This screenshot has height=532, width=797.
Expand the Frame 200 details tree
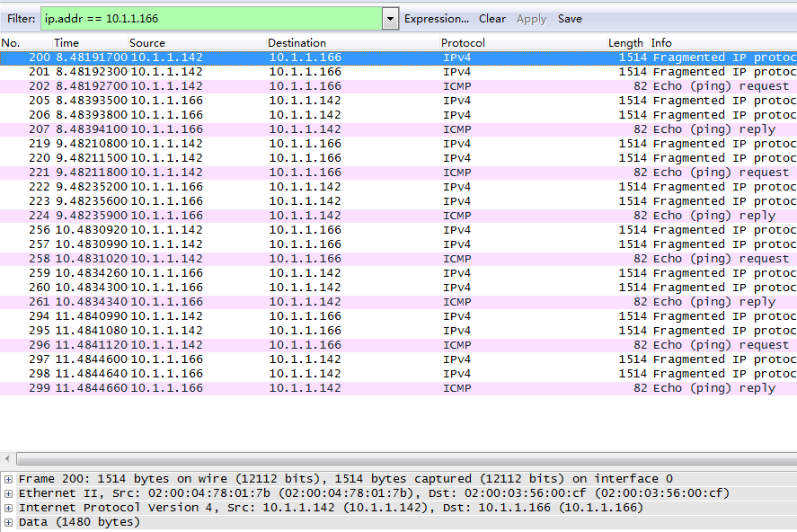8,479
